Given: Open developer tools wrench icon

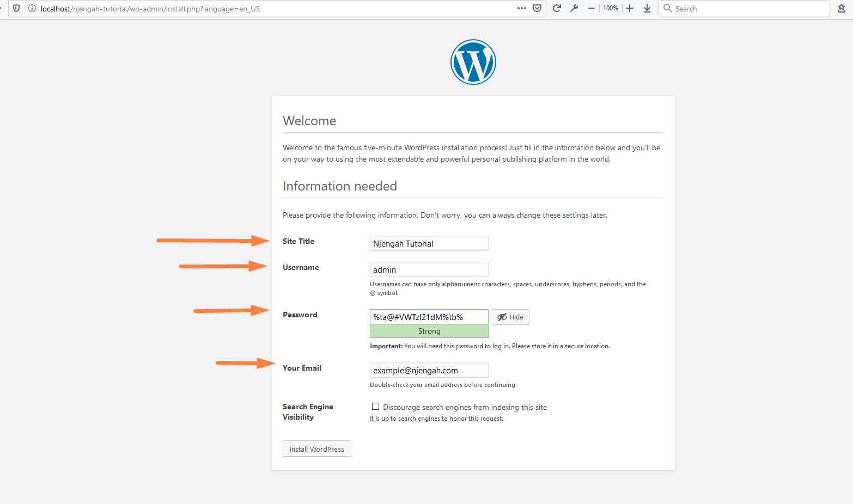Looking at the screenshot, I should point(574,8).
